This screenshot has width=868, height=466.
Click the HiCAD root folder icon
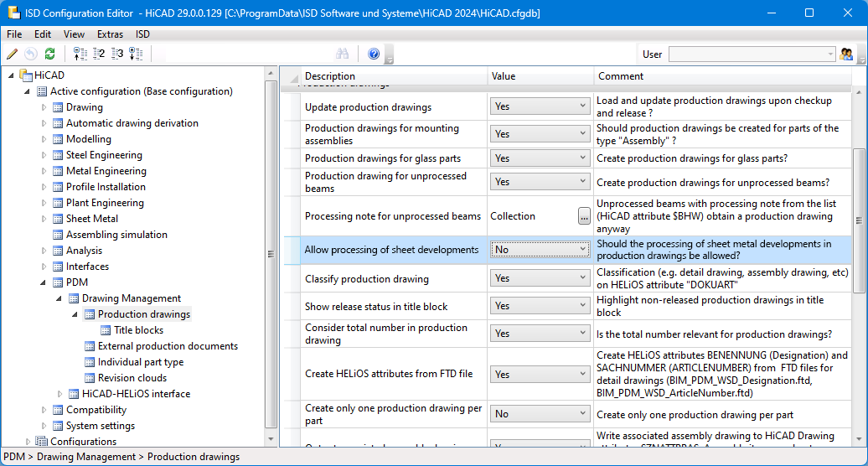(25, 75)
